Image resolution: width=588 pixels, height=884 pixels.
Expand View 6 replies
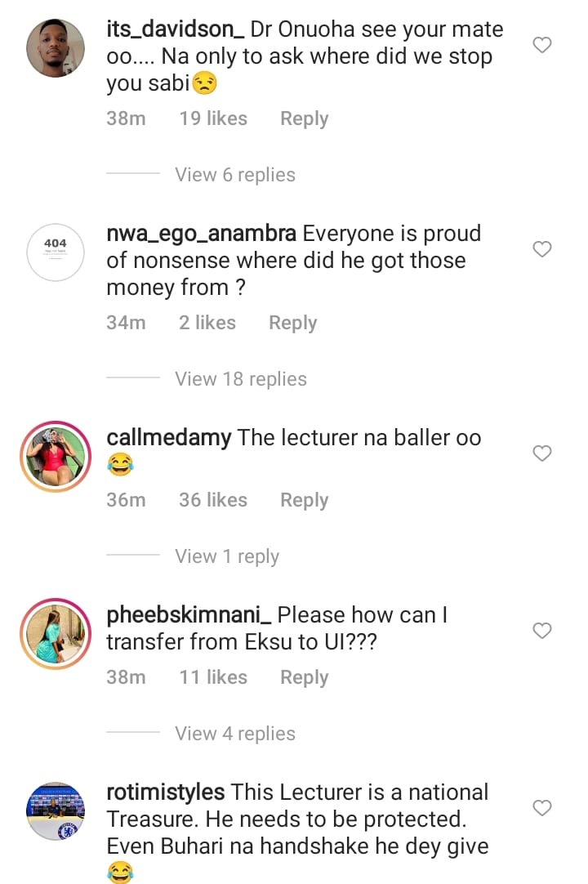click(235, 175)
